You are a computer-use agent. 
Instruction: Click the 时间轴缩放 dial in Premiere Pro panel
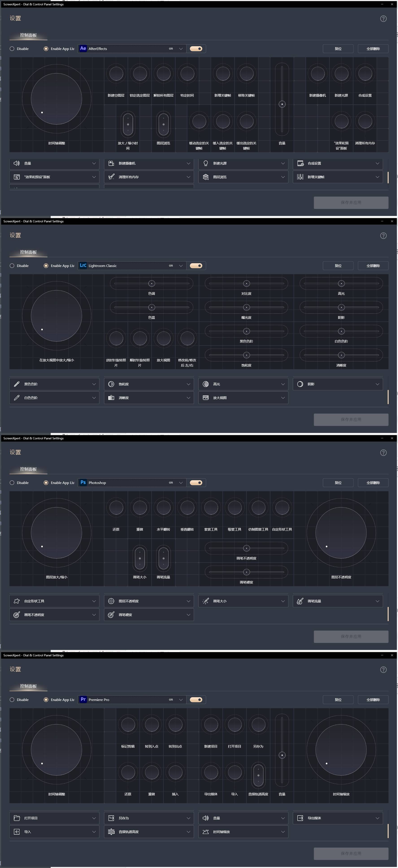[x=341, y=750]
